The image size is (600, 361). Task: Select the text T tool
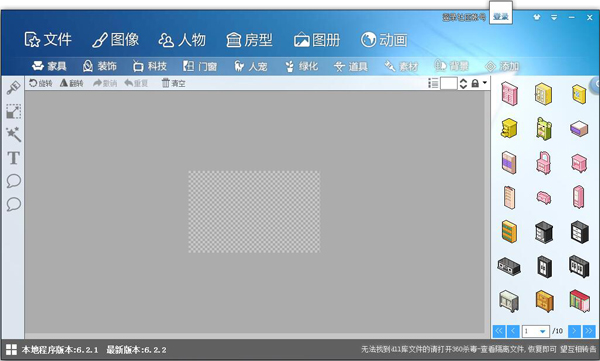[13, 158]
